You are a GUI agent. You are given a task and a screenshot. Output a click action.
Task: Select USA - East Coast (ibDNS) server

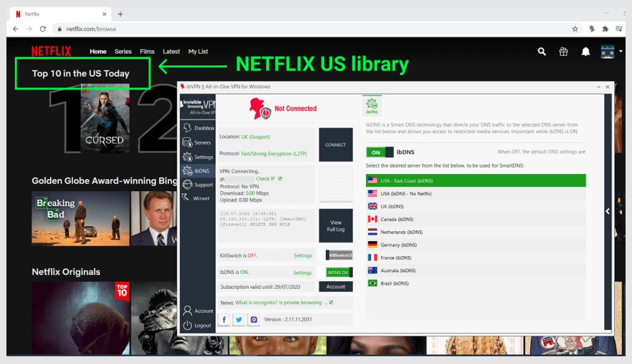point(476,181)
